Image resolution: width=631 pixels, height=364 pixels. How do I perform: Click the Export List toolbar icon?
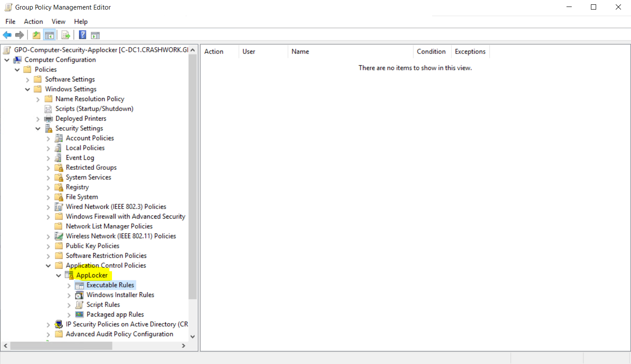click(x=66, y=35)
